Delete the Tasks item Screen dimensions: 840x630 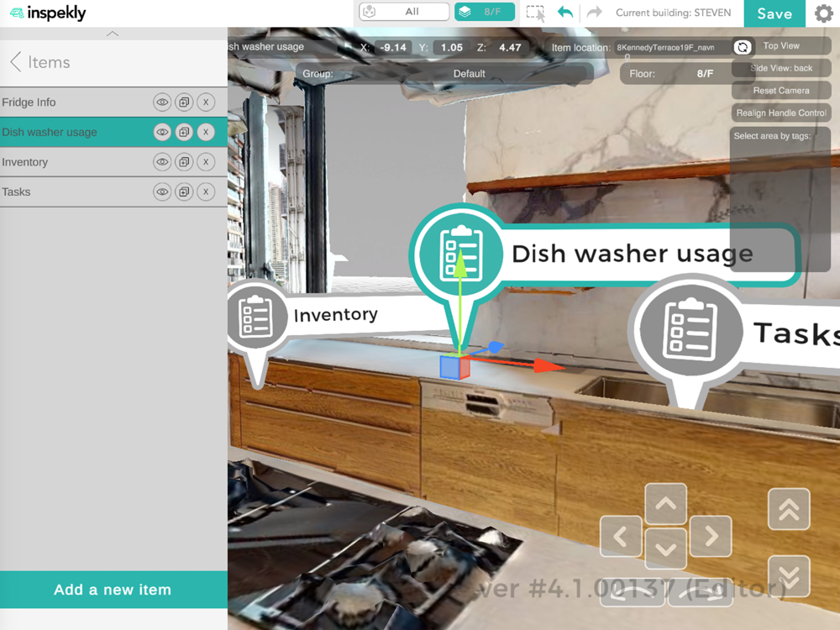[x=206, y=192]
